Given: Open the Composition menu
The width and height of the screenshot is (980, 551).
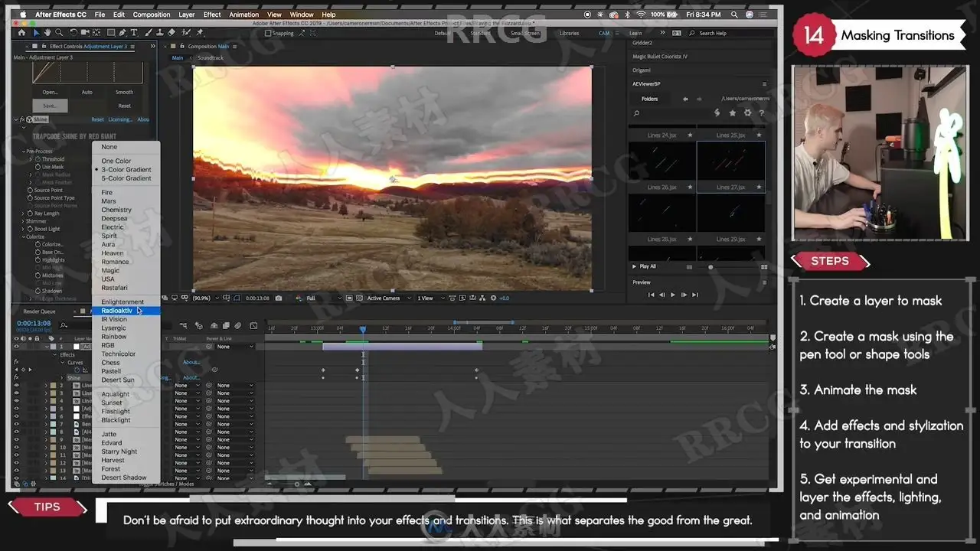Looking at the screenshot, I should (152, 14).
